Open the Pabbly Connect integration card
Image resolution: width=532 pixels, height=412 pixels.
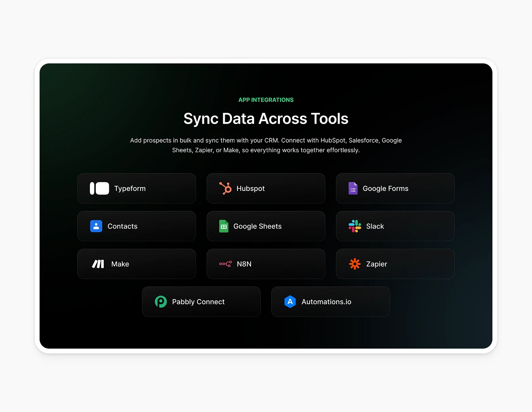pos(201,301)
